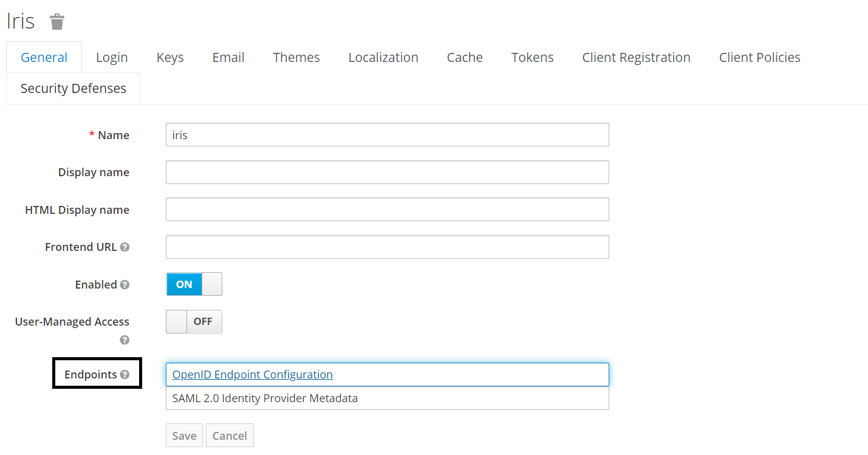The height and width of the screenshot is (455, 868).
Task: Switch to the Keys tab
Action: [x=170, y=58]
